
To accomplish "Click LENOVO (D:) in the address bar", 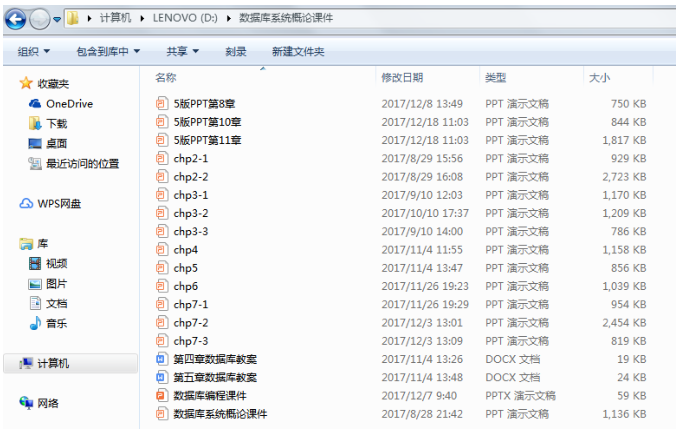I will tap(186, 19).
